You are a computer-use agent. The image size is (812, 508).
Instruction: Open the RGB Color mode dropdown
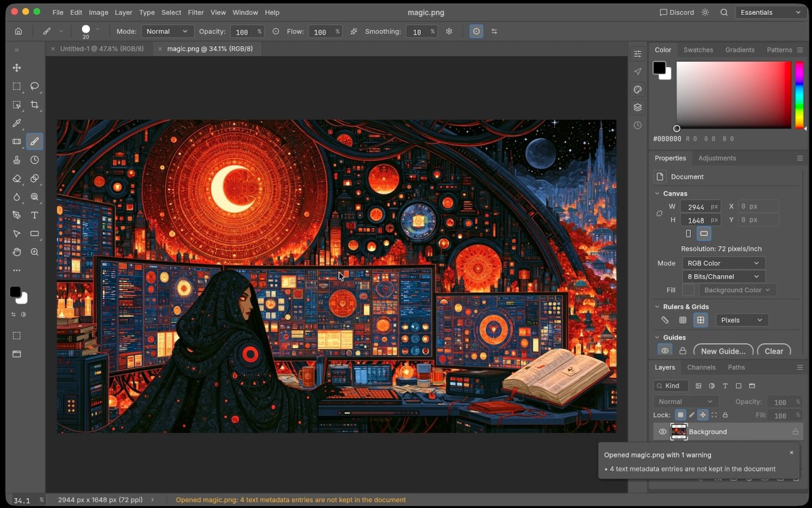pyautogui.click(x=723, y=263)
